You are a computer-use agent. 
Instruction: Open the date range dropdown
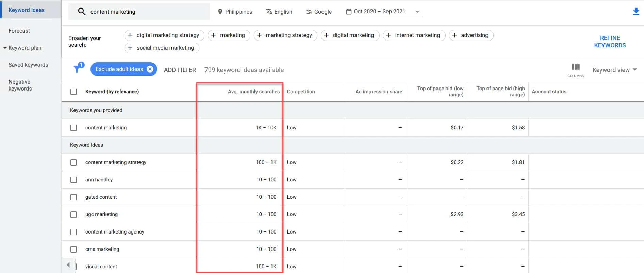(417, 12)
